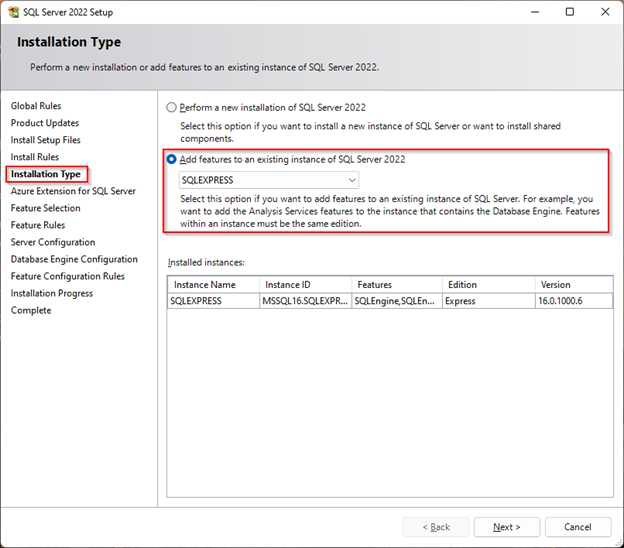Click the Features column header

coord(397,285)
